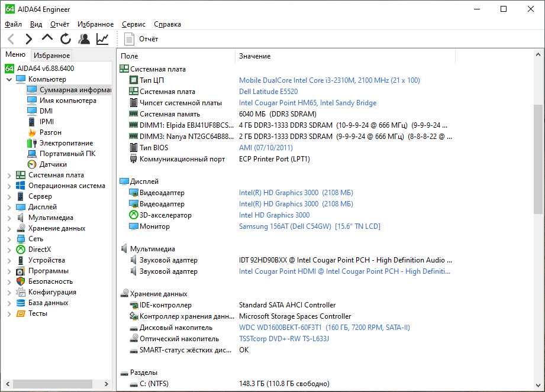
Task: Open the Файл menu
Action: pyautogui.click(x=13, y=24)
